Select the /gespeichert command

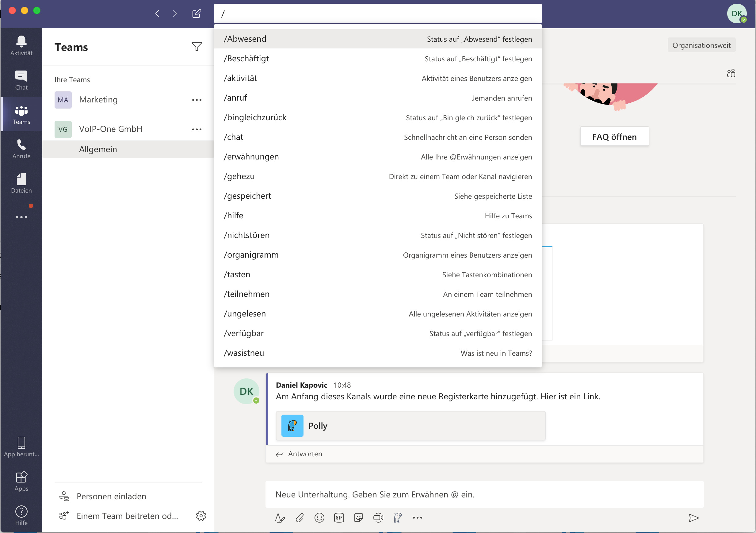[x=378, y=196]
